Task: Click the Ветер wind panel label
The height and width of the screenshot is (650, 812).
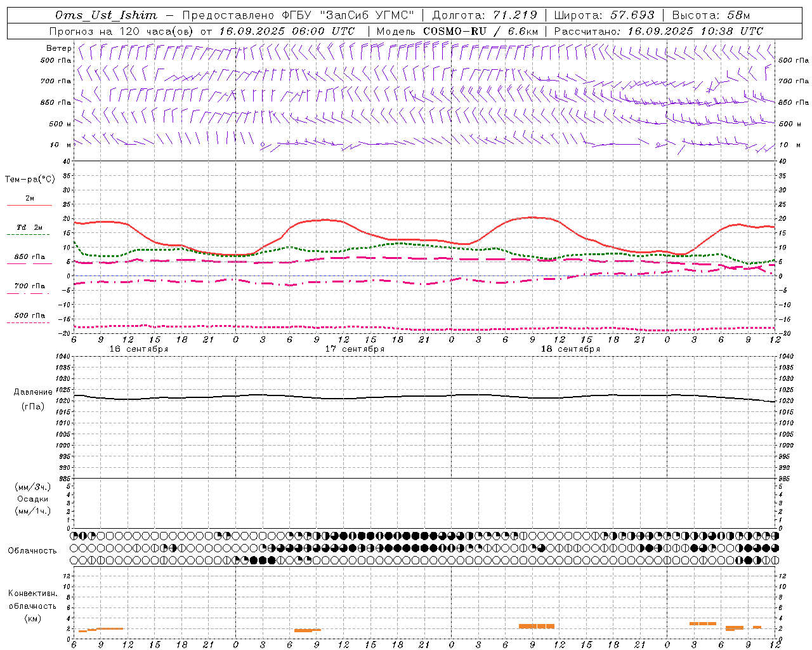Action: pyautogui.click(x=58, y=48)
